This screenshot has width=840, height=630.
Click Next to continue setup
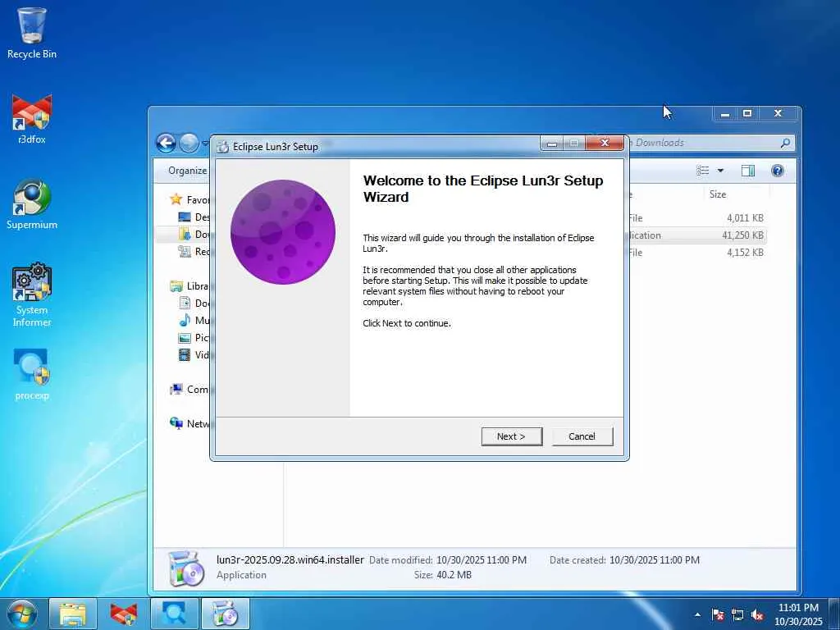[512, 436]
